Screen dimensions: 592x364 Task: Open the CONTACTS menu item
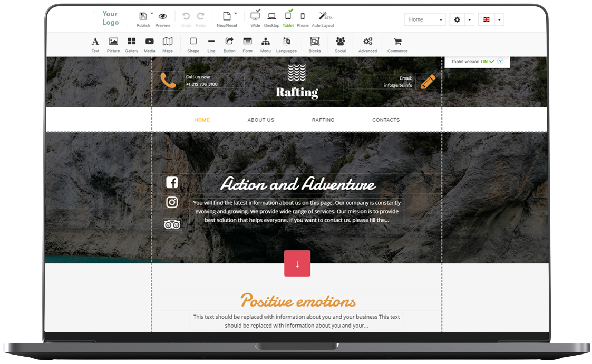(x=386, y=120)
